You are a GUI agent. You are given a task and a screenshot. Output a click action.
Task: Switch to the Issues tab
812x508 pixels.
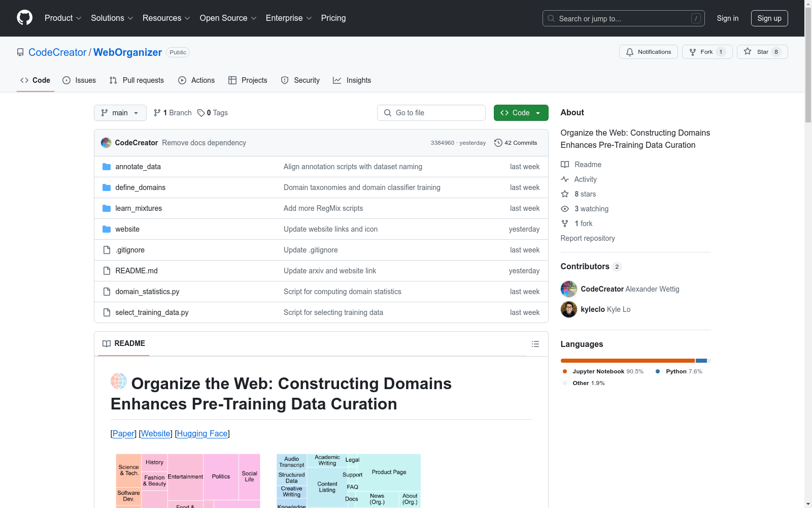[79, 80]
